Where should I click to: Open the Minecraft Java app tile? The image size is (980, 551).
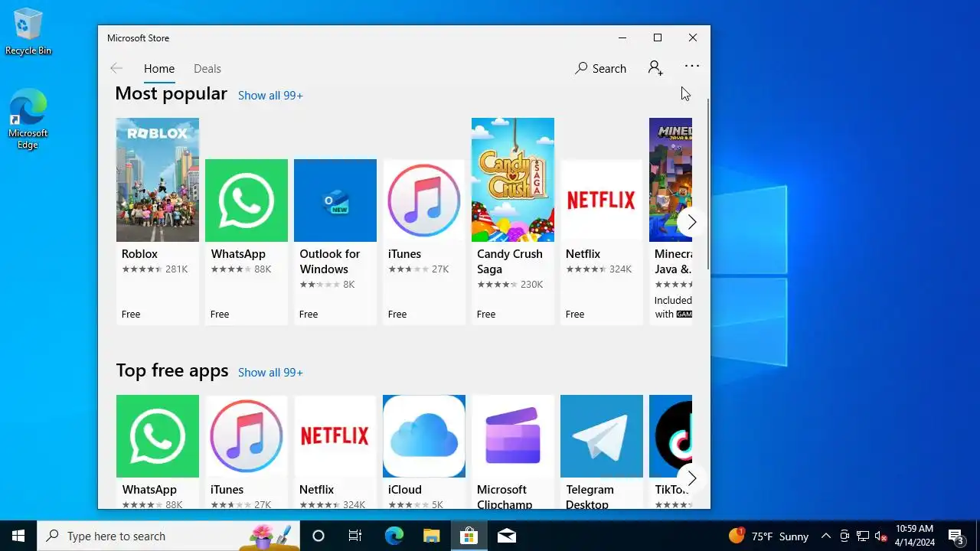(x=671, y=221)
